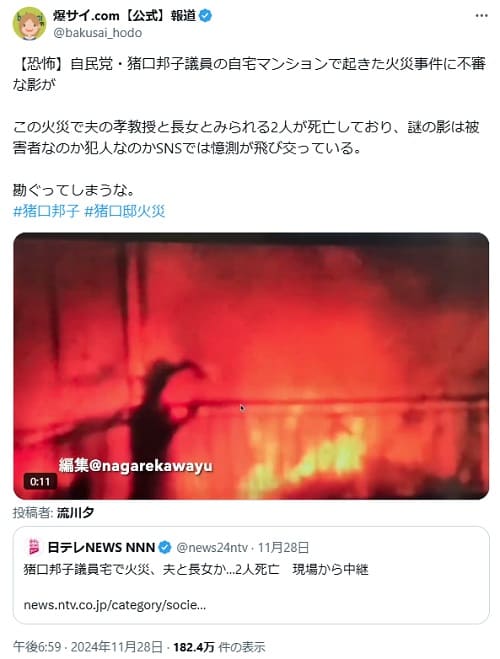The height and width of the screenshot is (659, 500).
Task: Open the three-dot more options menu
Action: click(x=482, y=16)
